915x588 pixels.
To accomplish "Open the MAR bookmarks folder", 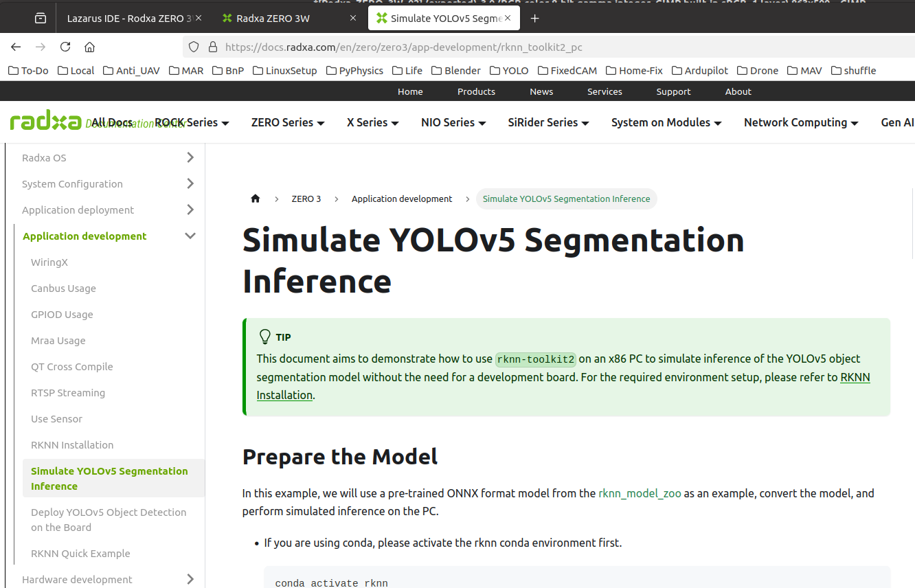I will [186, 70].
